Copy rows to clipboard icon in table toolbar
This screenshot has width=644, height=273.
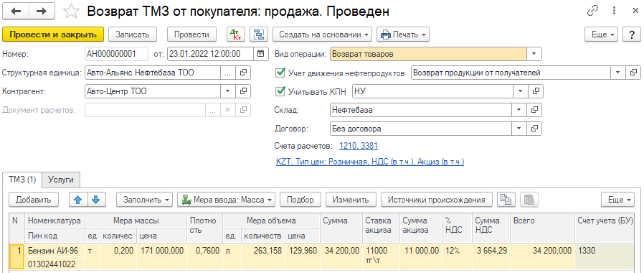506,200
